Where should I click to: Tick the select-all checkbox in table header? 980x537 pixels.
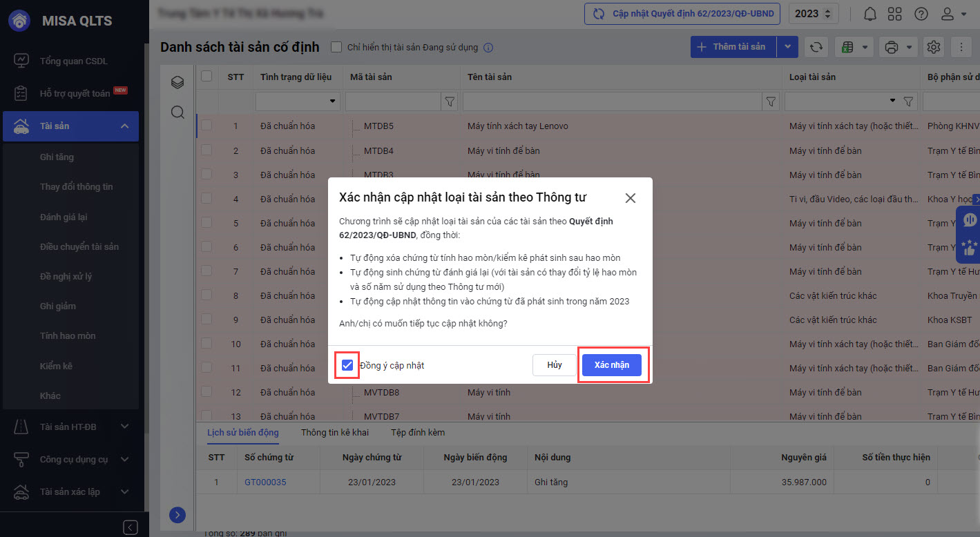tap(206, 76)
